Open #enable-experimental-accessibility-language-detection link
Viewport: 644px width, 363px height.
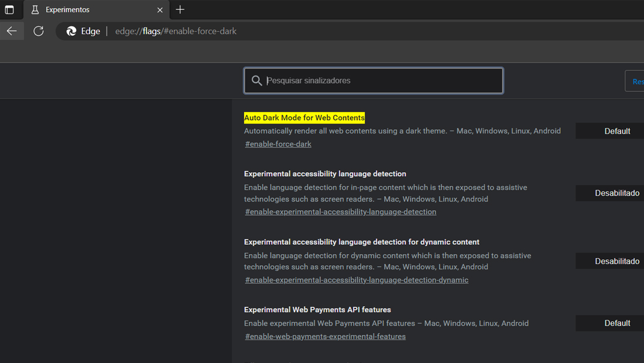pyautogui.click(x=341, y=212)
